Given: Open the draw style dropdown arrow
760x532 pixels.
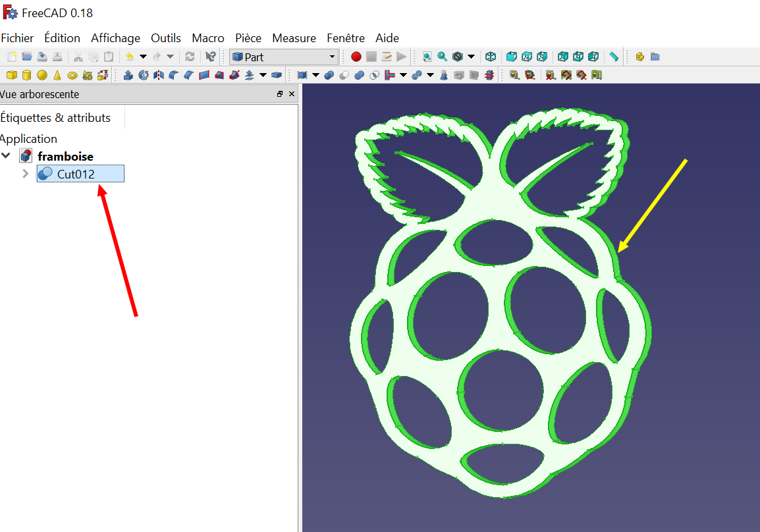Looking at the screenshot, I should [x=471, y=57].
